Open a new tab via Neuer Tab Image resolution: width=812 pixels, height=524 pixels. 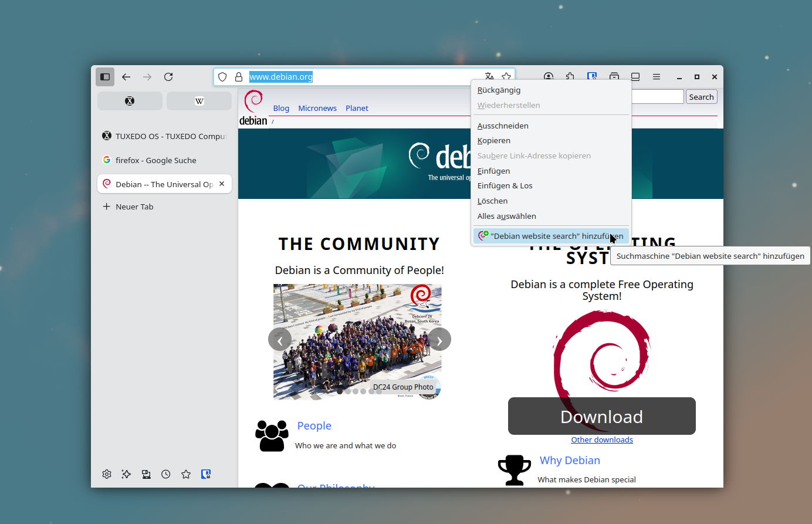click(164, 207)
